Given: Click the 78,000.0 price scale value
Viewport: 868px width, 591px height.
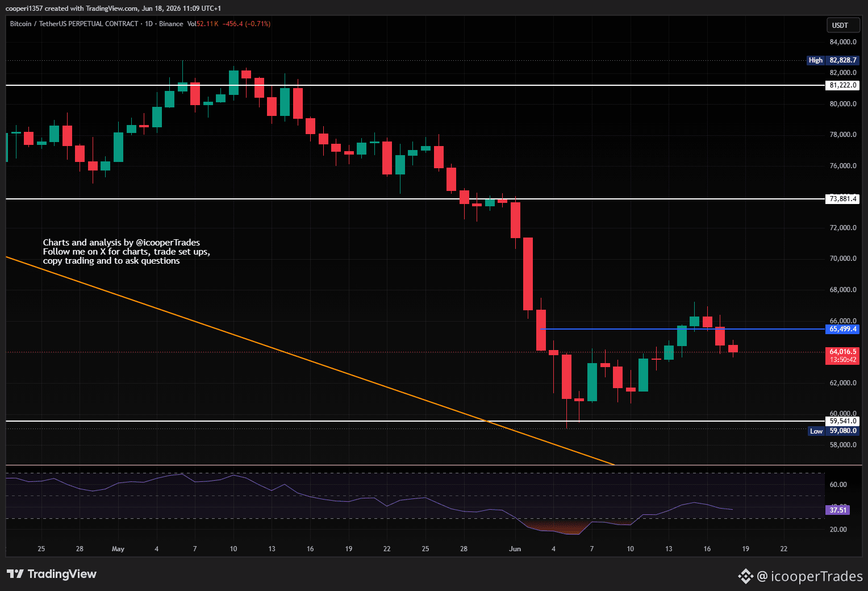Looking at the screenshot, I should click(x=843, y=135).
